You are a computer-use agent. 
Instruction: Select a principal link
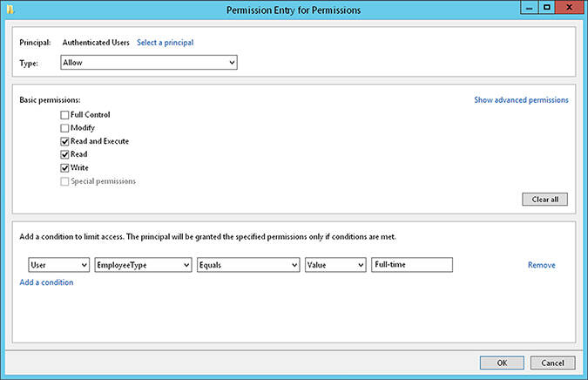[x=165, y=43]
